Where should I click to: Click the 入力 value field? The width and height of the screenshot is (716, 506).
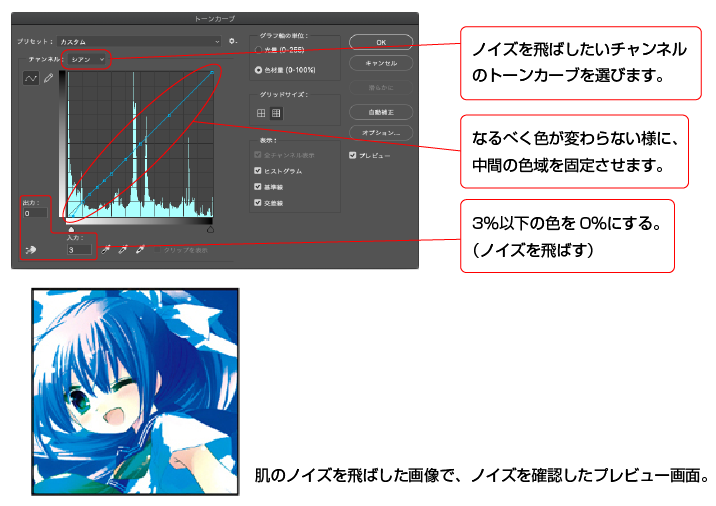79,250
